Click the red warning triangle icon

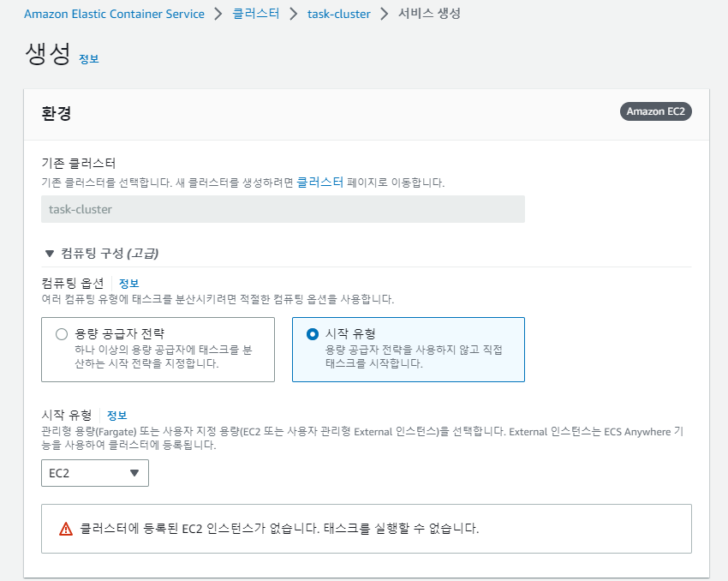click(66, 529)
